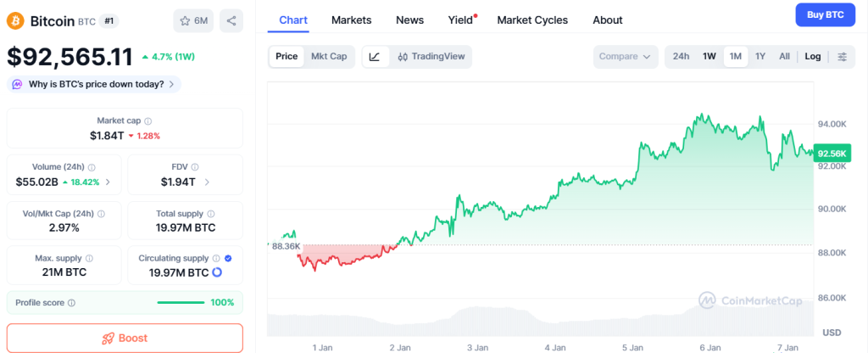
Task: Click the orange Bitcoin logo icon
Action: tap(15, 20)
